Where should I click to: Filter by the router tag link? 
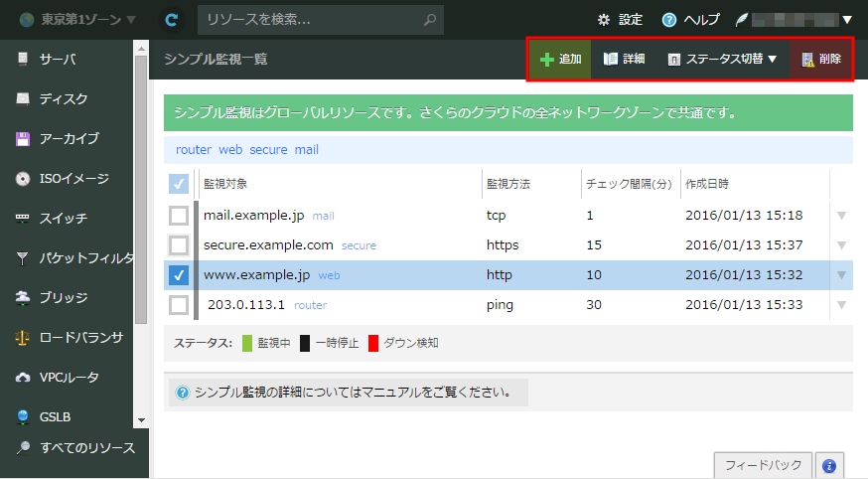pyautogui.click(x=194, y=150)
